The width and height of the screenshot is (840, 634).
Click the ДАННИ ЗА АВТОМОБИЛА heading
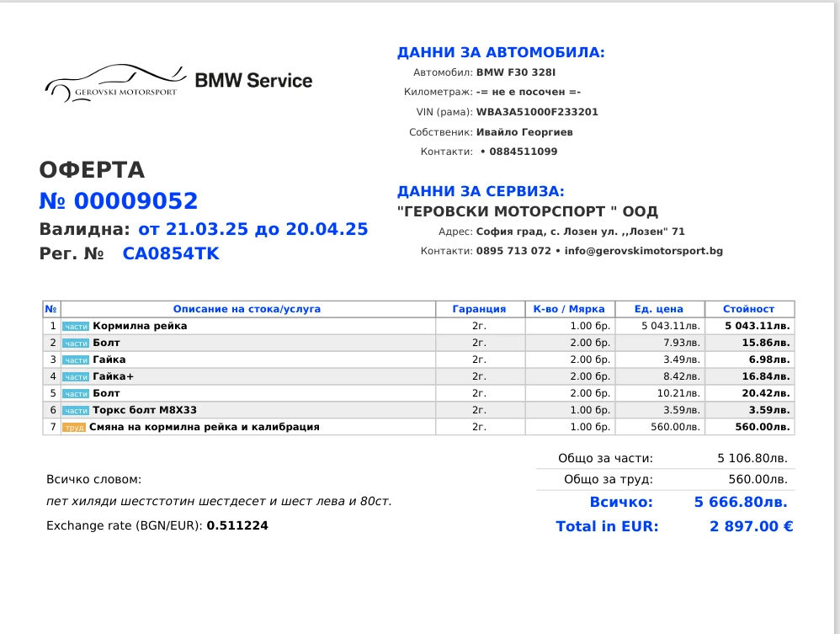coord(499,52)
